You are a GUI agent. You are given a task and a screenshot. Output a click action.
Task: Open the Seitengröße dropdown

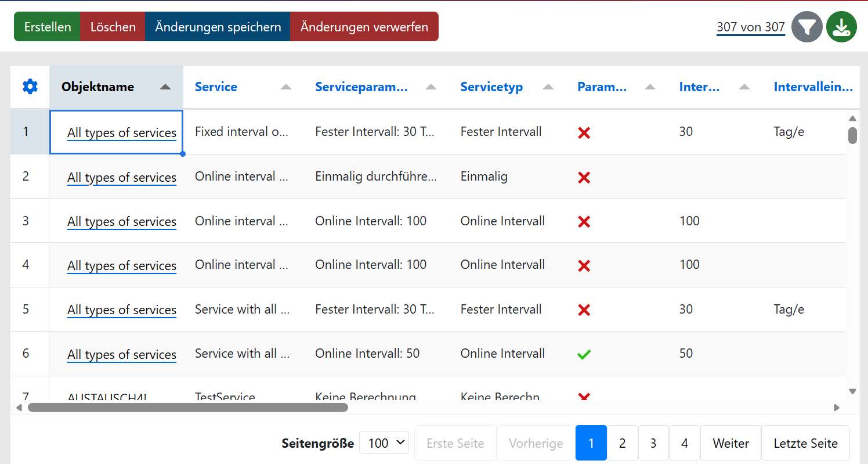coord(384,443)
